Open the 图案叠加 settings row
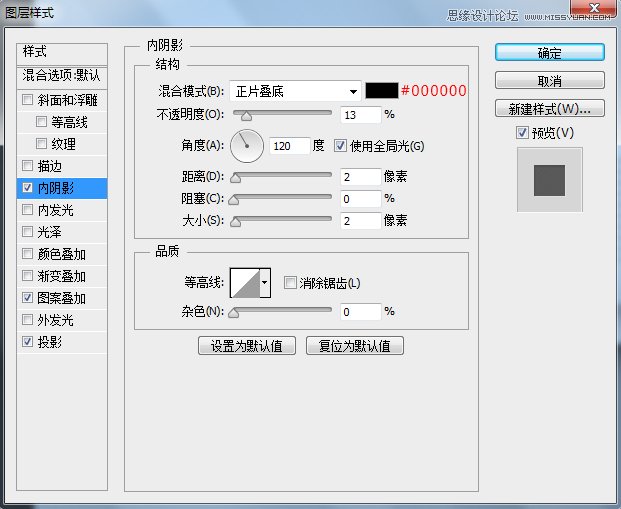 click(x=62, y=298)
